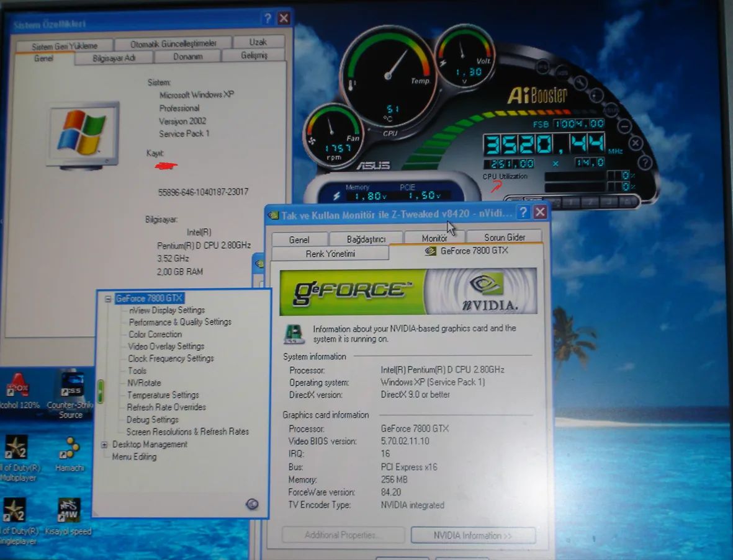Select the Genel tab in Sistem Özellikleri
733x560 pixels.
click(x=43, y=58)
